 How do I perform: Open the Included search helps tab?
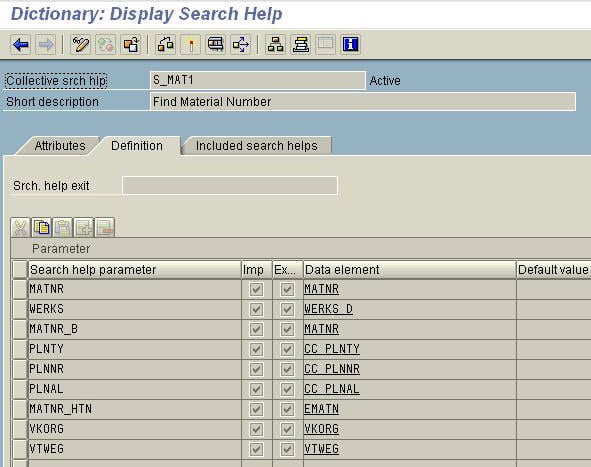click(x=257, y=146)
